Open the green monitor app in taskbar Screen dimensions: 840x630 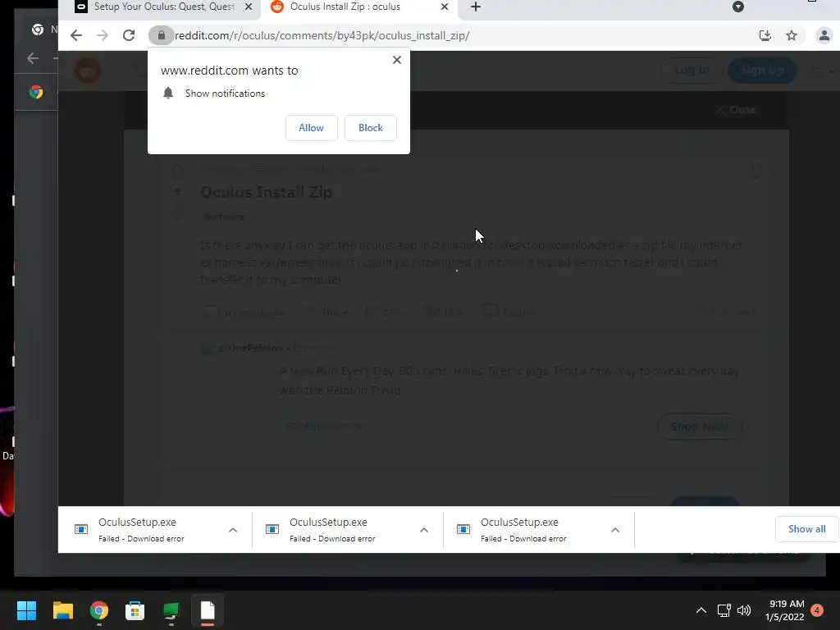(x=171, y=610)
